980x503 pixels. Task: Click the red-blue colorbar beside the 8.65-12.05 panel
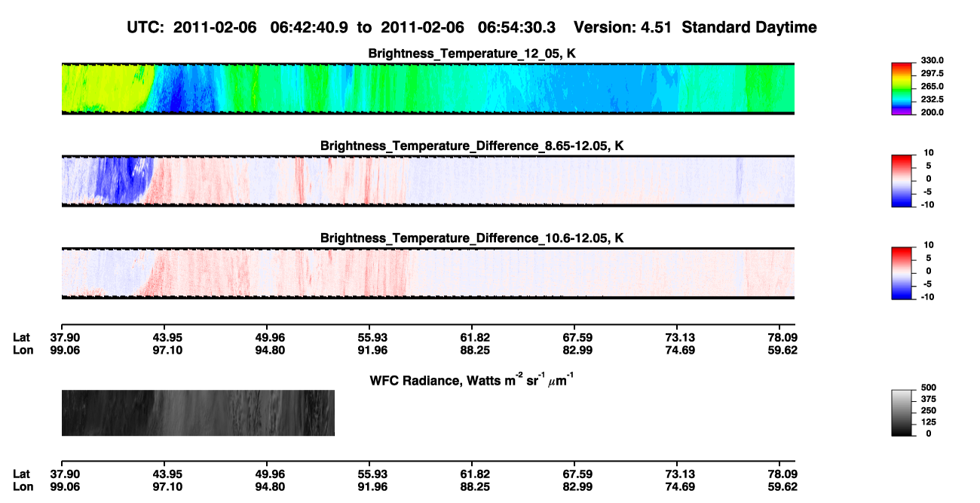[902, 180]
